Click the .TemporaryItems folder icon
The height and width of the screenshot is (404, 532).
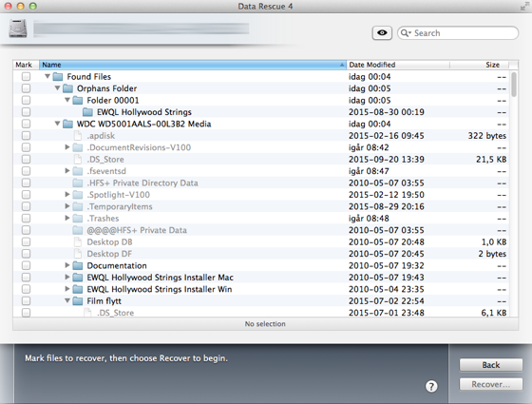click(x=78, y=207)
